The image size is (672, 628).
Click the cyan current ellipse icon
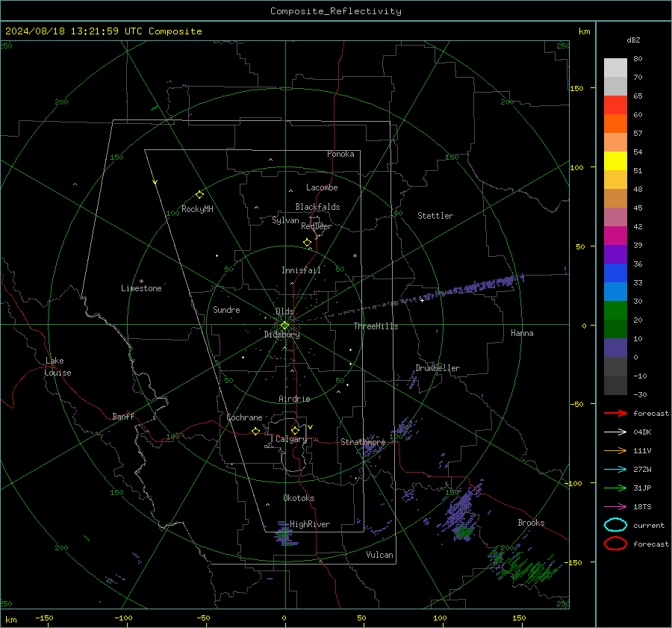[615, 525]
